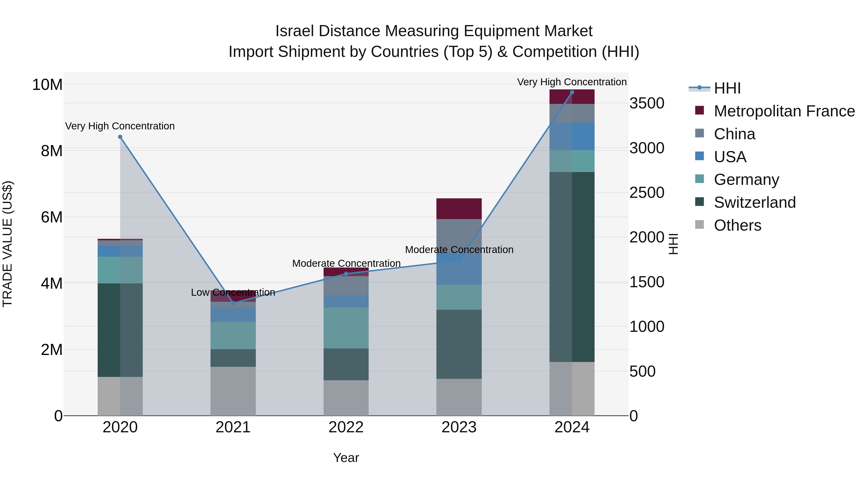Screen dimensions: 868x488
Task: Click USA blue legend swatch
Action: tap(699, 156)
